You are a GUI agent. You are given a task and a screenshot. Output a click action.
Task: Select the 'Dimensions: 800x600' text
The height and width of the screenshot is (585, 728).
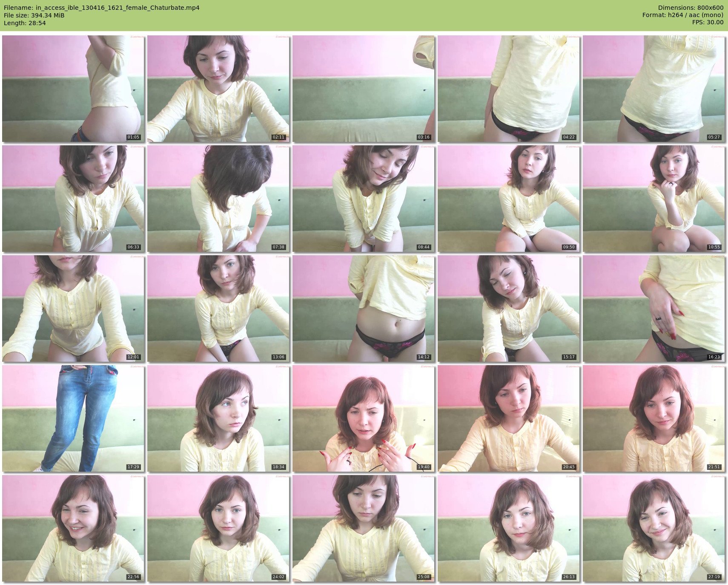coord(691,8)
